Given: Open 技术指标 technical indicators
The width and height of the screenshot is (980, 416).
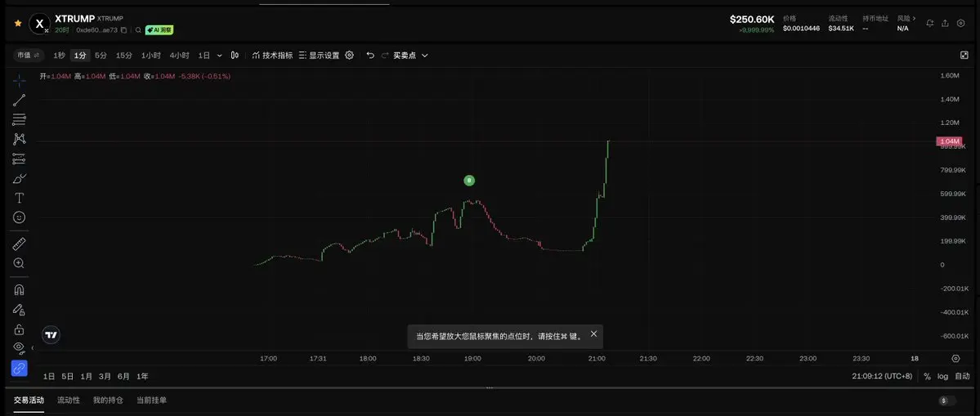Looking at the screenshot, I should [272, 56].
